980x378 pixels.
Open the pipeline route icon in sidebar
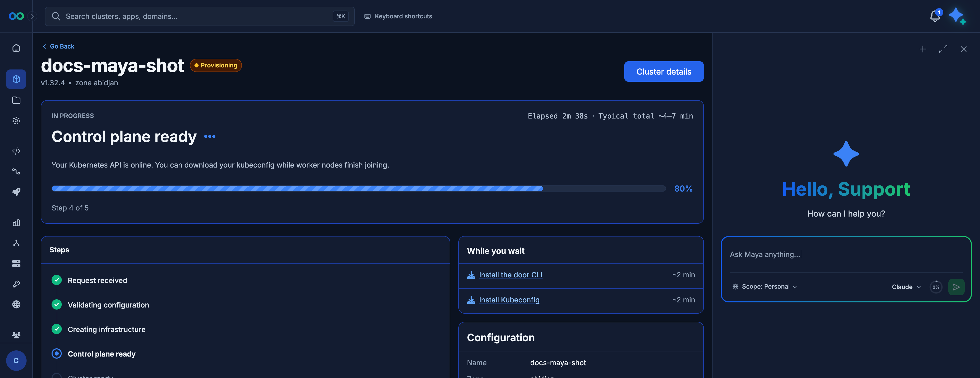point(16,172)
